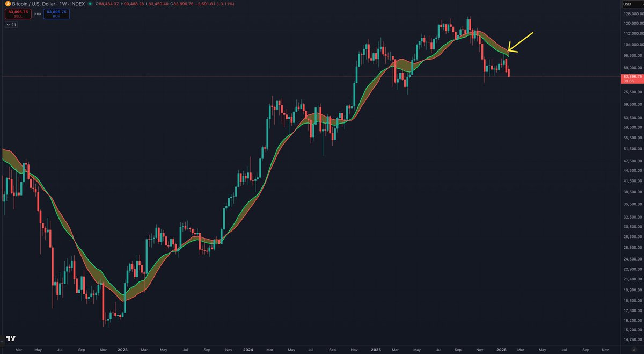The image size is (644, 354).
Task: Click the 35,500.00 price axis label
Action: point(632,204)
